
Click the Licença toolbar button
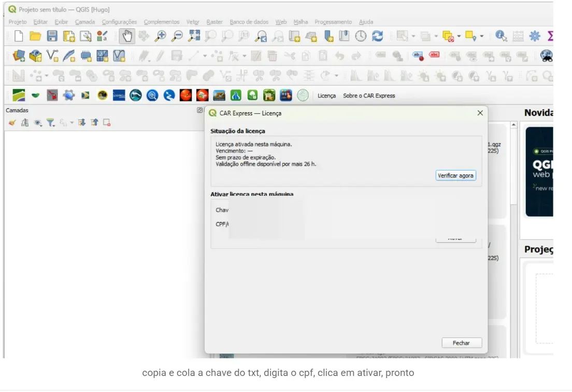[x=326, y=95]
